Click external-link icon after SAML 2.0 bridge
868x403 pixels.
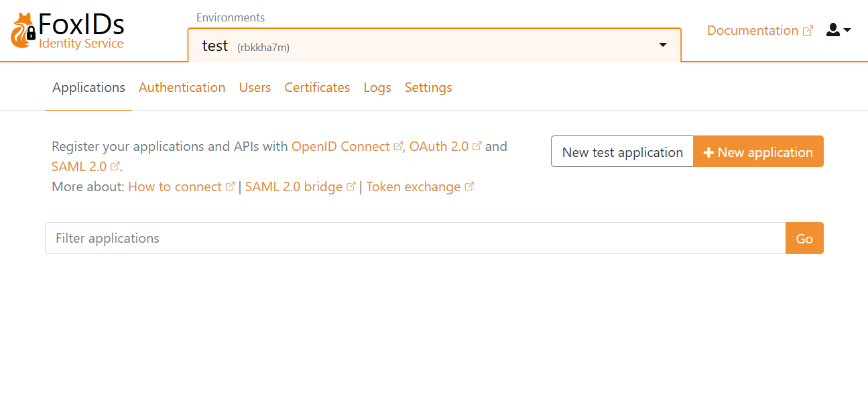[x=351, y=186]
